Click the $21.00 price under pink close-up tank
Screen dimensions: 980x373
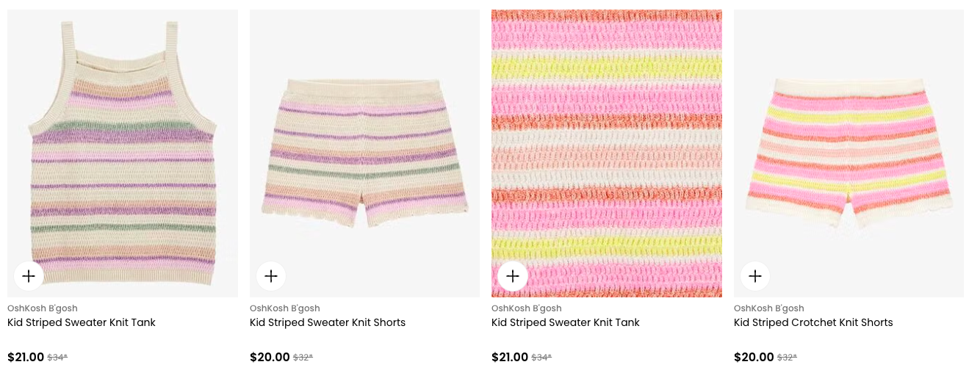point(510,358)
